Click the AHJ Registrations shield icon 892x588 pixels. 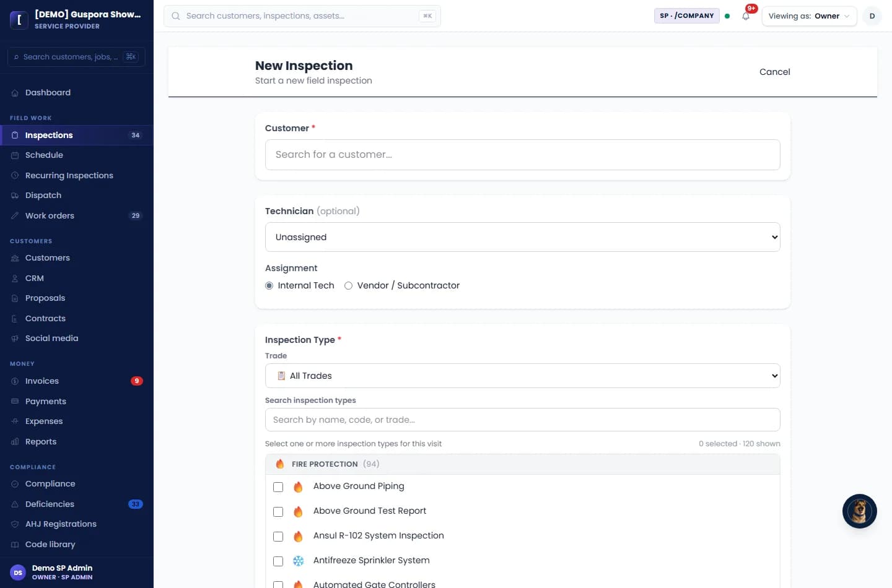pyautogui.click(x=15, y=524)
